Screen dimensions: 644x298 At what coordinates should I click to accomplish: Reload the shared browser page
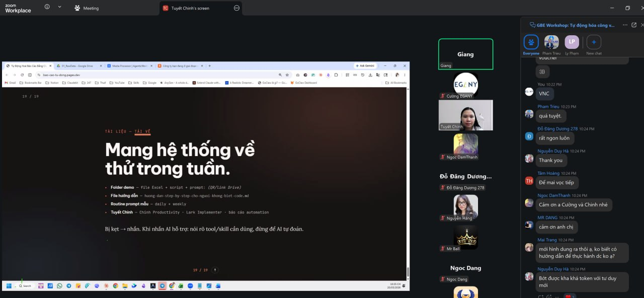(x=22, y=74)
